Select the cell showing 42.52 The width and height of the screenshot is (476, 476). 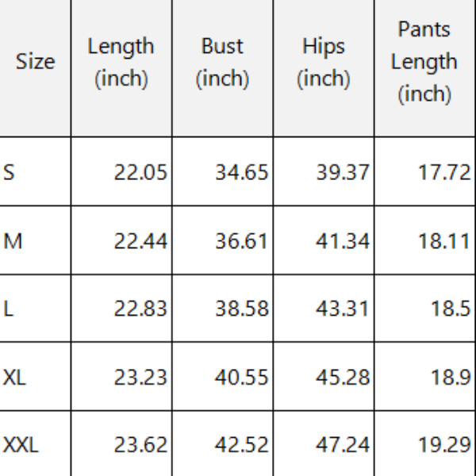[222, 443]
